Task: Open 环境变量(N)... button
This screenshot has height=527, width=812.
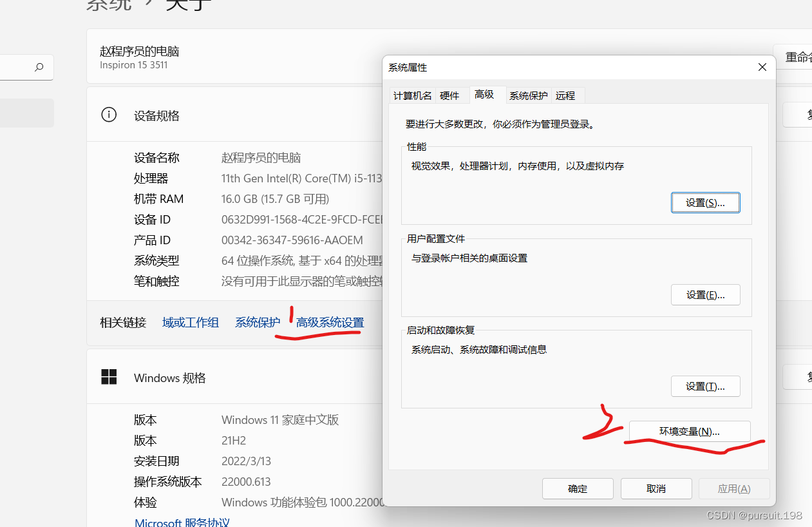Action: 689,432
